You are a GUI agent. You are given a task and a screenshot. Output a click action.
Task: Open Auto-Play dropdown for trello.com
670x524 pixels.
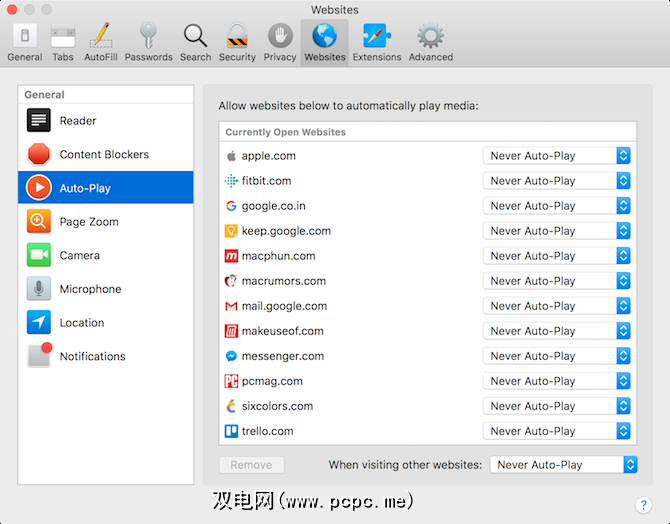[x=557, y=431]
